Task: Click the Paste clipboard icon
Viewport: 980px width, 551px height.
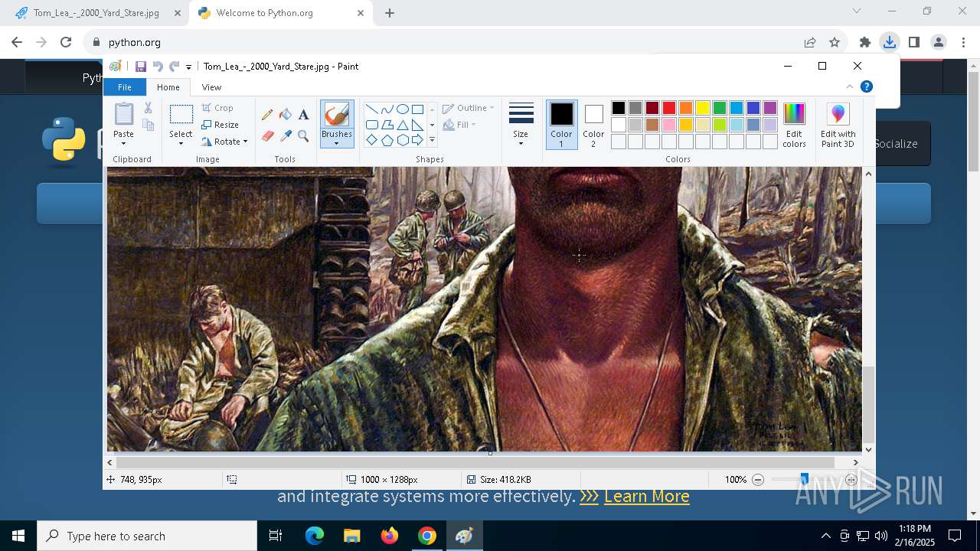Action: point(123,114)
